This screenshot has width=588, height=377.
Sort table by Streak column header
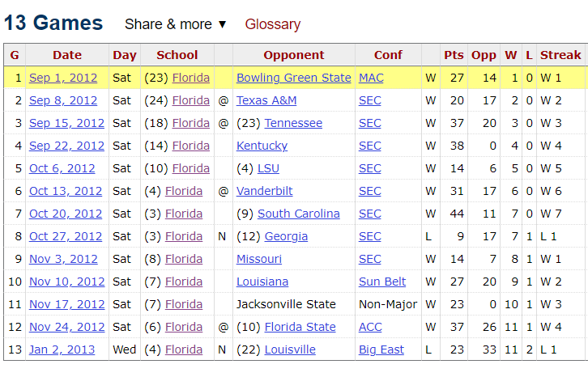[x=560, y=55]
